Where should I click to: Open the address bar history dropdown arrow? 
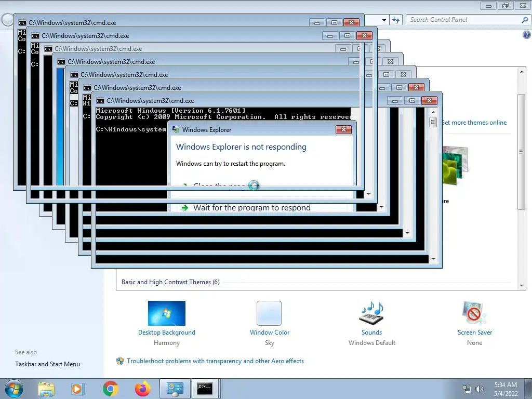tap(384, 20)
